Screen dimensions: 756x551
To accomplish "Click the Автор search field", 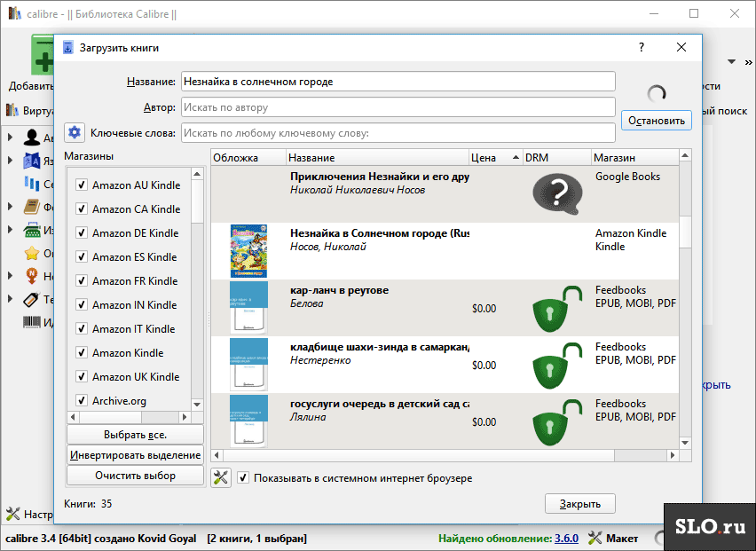I will (x=398, y=107).
